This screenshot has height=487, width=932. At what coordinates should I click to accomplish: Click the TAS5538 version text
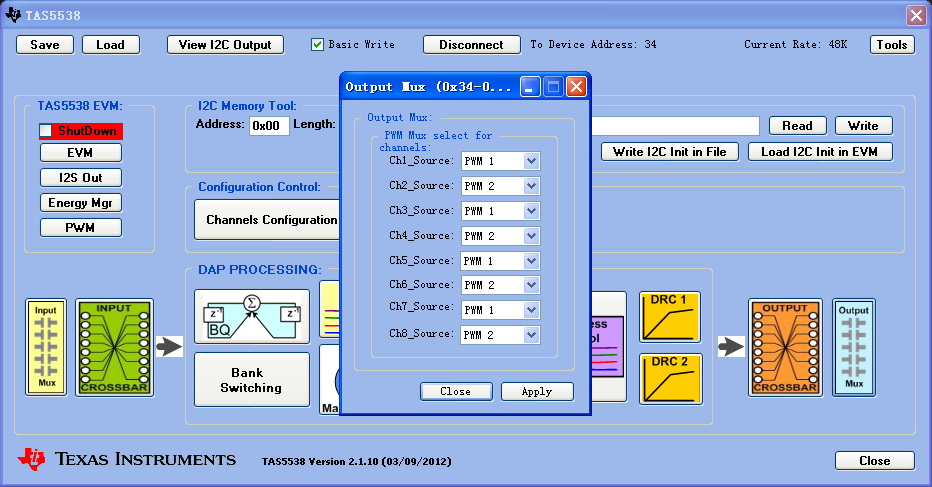pos(356,461)
